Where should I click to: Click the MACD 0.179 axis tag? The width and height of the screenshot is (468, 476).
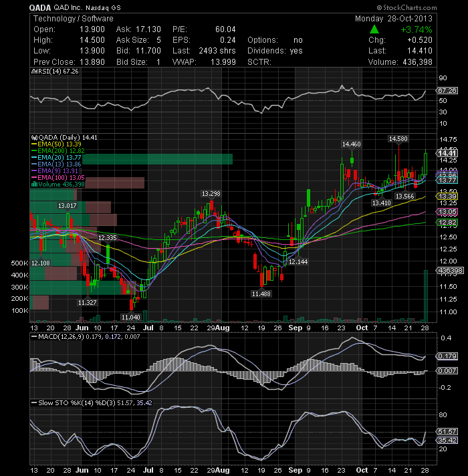coord(447,356)
